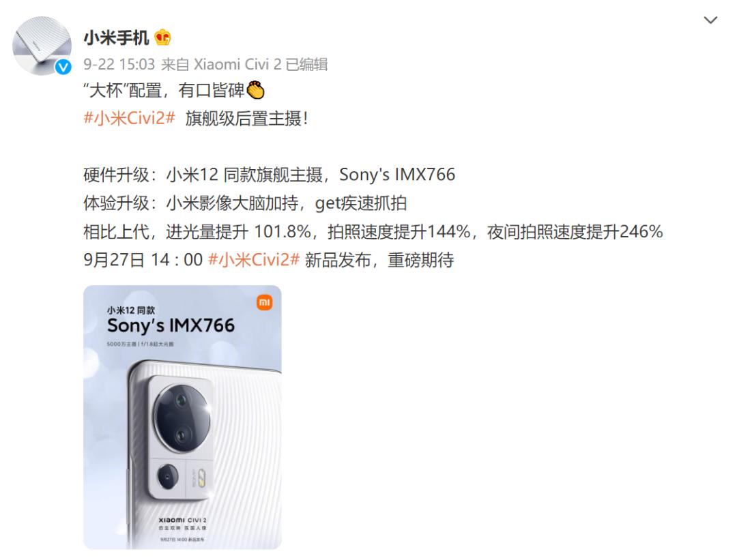Click the 硬件升级 text line

270,175
